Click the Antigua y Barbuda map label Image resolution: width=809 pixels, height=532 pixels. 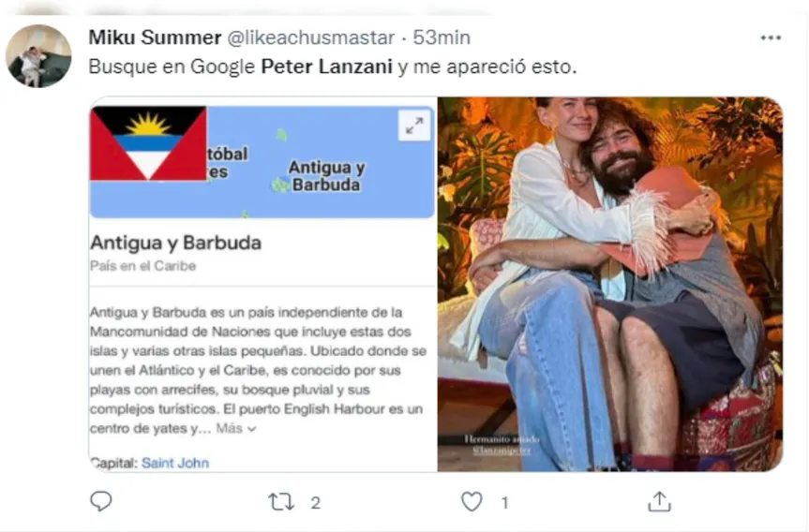click(326, 176)
